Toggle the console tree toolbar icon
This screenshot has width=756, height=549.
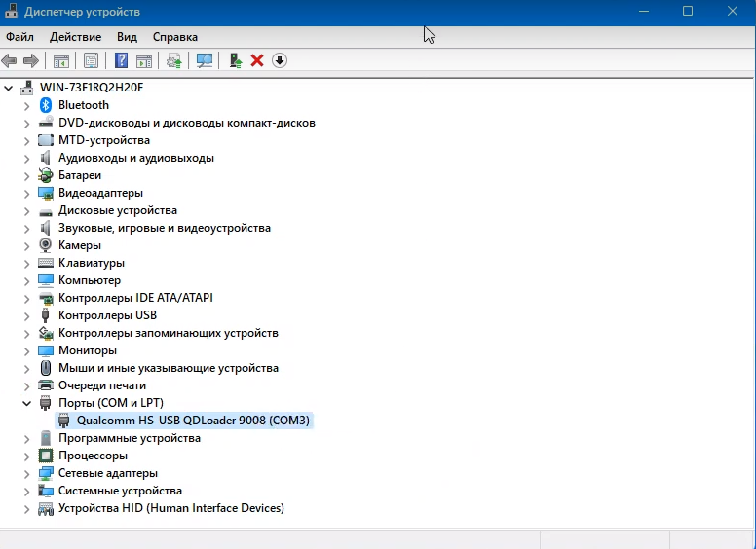click(x=61, y=60)
